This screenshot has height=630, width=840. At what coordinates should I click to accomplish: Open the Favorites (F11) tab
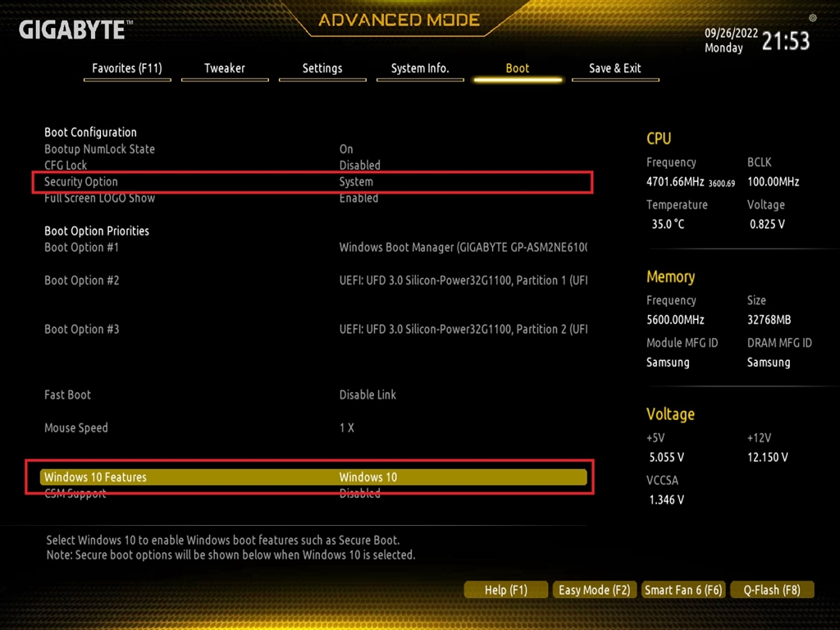[x=127, y=69]
